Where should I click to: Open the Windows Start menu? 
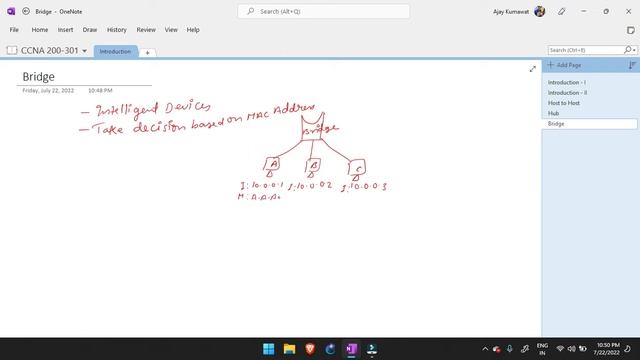tap(269, 349)
